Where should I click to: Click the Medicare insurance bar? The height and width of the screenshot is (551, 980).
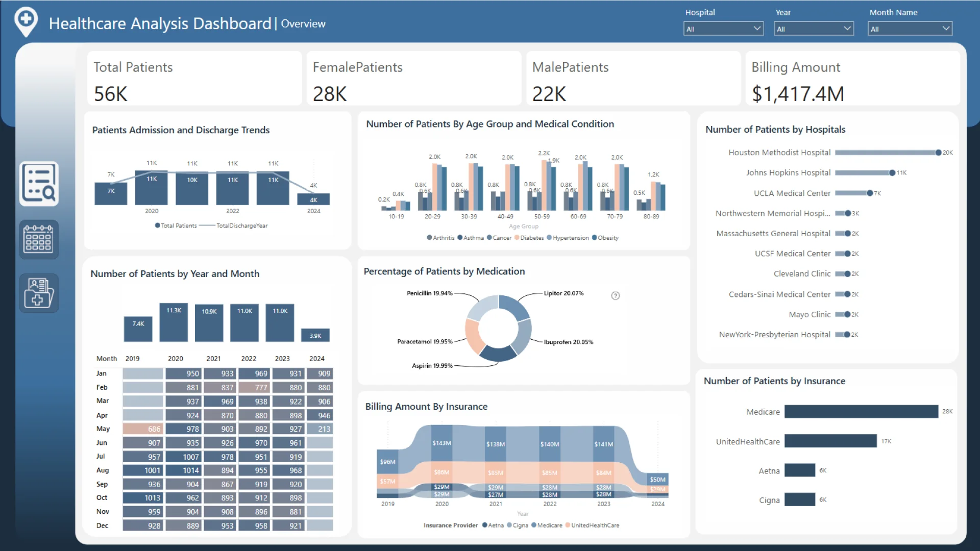(861, 412)
